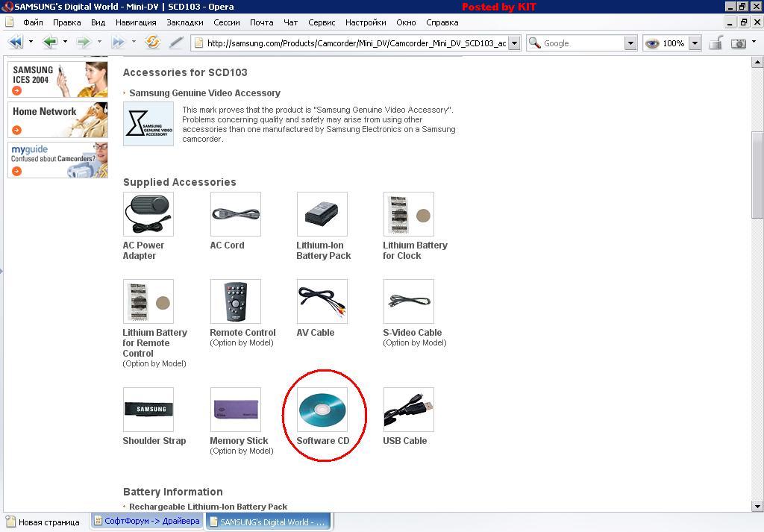Viewport: 764px width, 532px height.
Task: Click the vertical scrollbar down arrow
Action: (757, 507)
